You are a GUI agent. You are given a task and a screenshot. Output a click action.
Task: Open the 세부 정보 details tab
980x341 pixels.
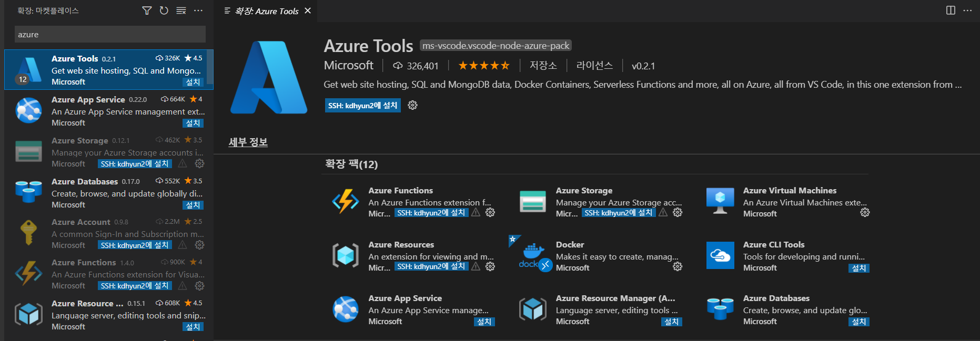click(x=248, y=142)
